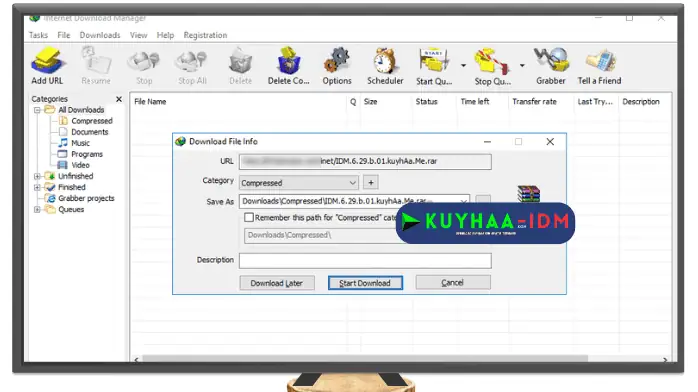
Task: Click the plus button to add a category
Action: (x=371, y=182)
